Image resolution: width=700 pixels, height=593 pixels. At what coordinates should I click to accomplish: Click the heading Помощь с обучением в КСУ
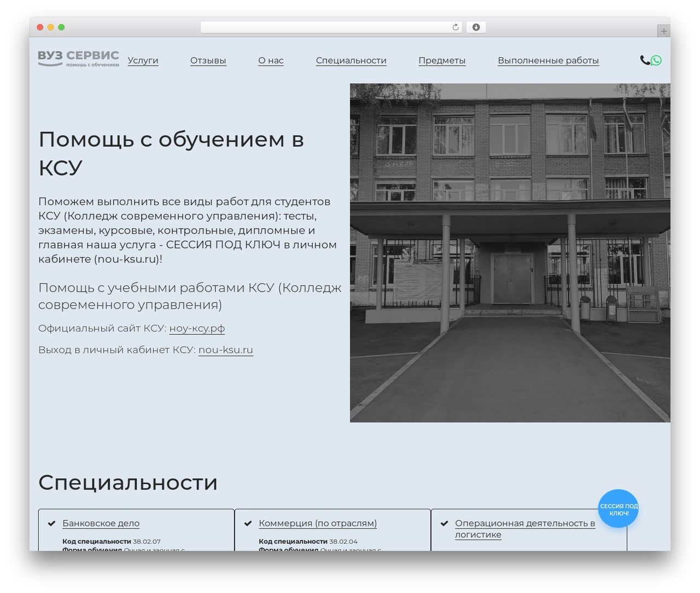click(x=171, y=153)
